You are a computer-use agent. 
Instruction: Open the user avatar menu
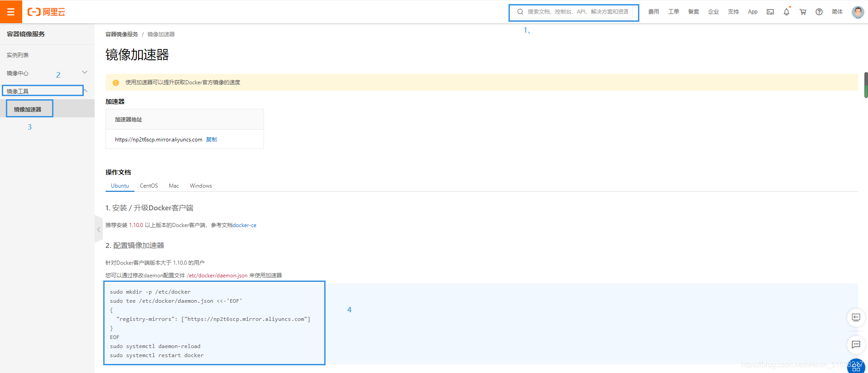pyautogui.click(x=858, y=12)
